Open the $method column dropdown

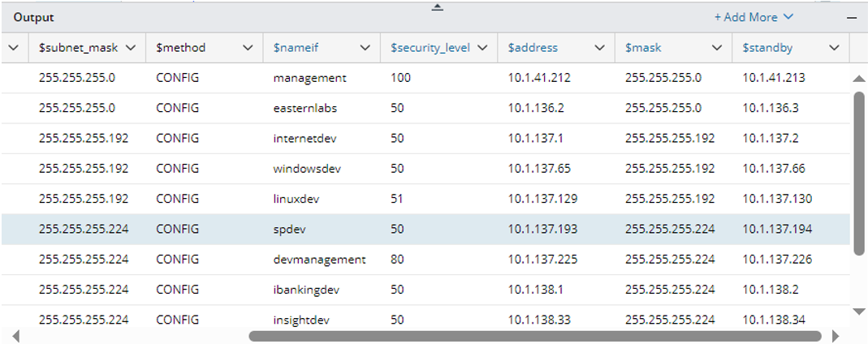(248, 48)
